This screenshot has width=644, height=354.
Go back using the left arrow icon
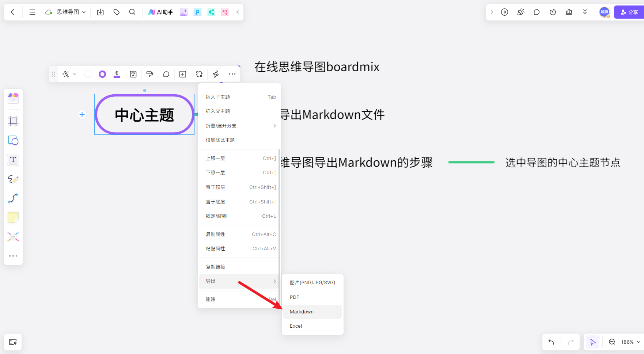[13, 12]
